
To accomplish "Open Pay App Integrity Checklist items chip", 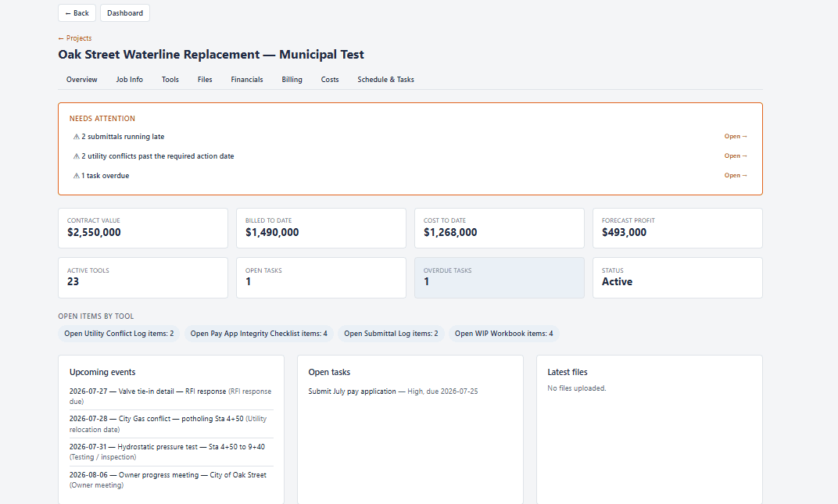I will [260, 334].
